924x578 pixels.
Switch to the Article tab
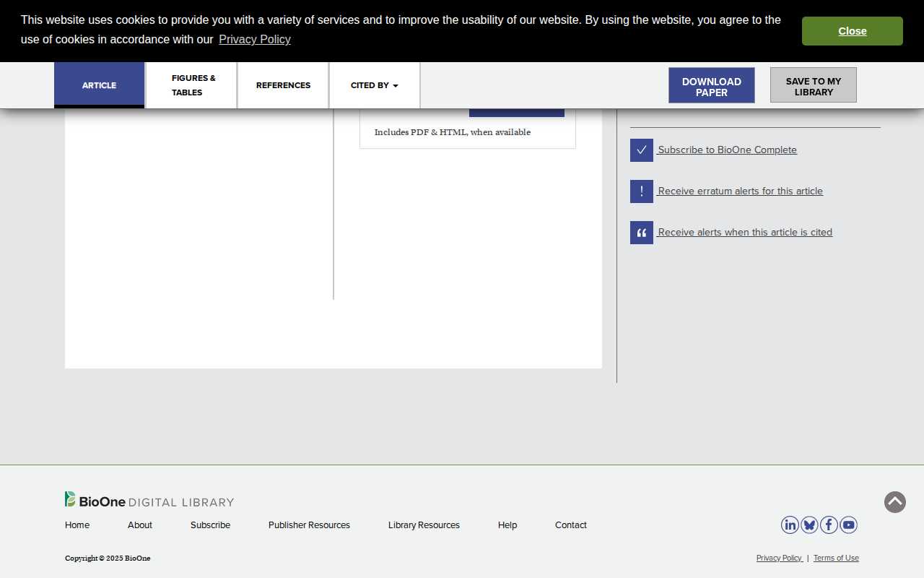(x=99, y=85)
